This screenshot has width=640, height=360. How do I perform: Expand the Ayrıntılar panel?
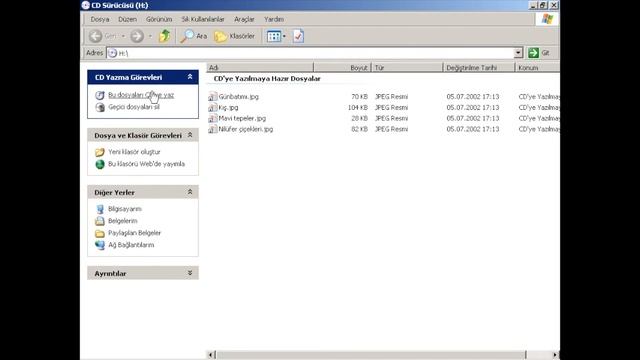[190, 273]
